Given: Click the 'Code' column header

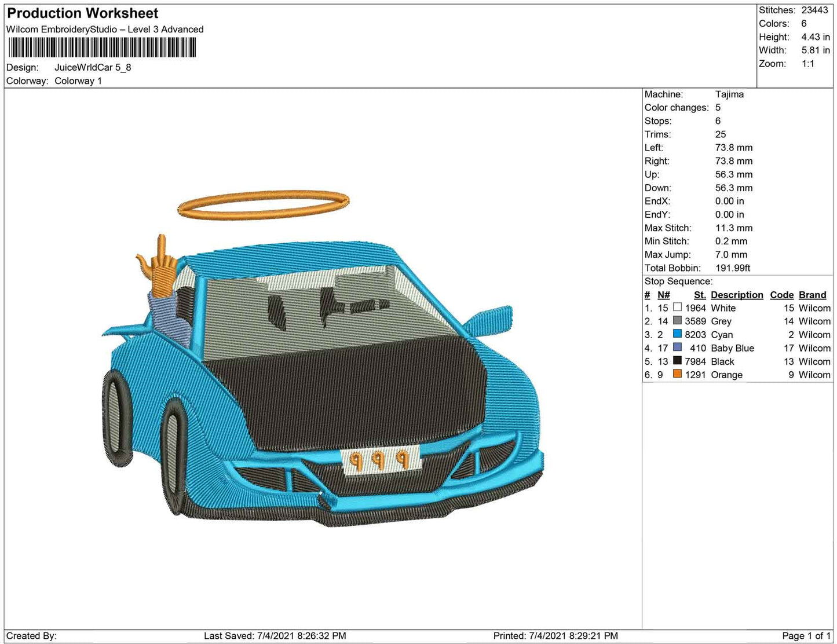Looking at the screenshot, I should click(781, 295).
